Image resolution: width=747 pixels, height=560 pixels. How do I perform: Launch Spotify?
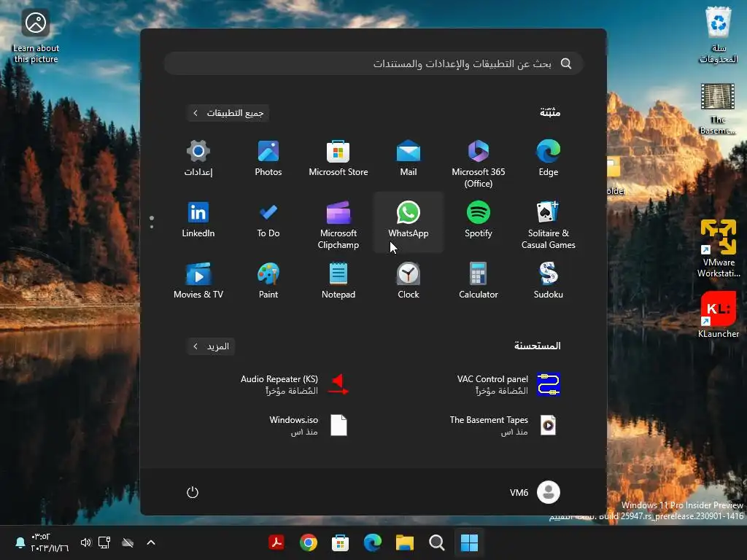pyautogui.click(x=479, y=220)
